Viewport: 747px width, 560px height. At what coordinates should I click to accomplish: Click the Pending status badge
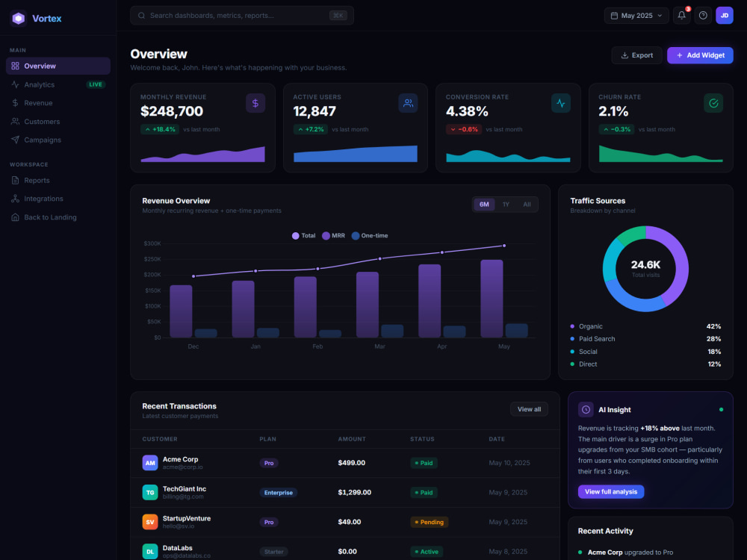tap(430, 523)
